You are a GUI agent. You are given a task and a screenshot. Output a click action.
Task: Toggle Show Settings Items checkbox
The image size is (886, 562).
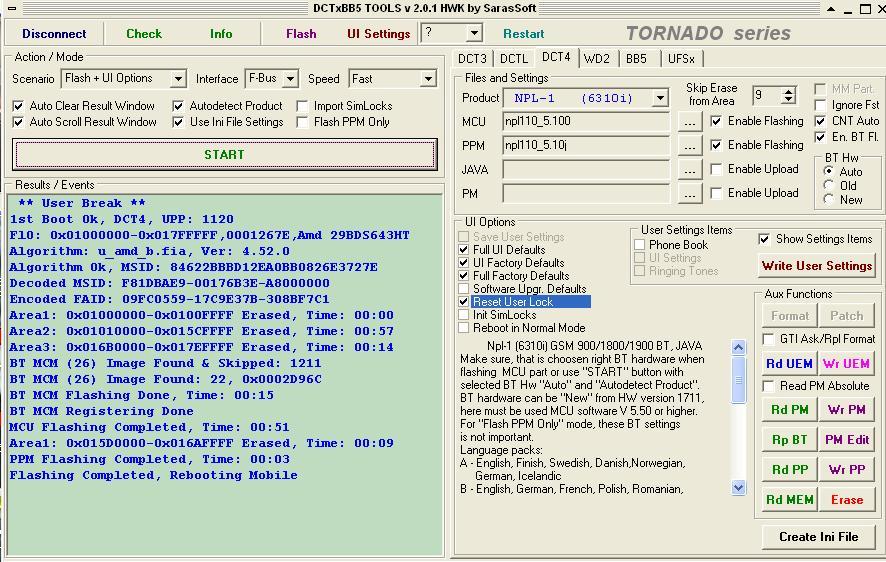(764, 239)
